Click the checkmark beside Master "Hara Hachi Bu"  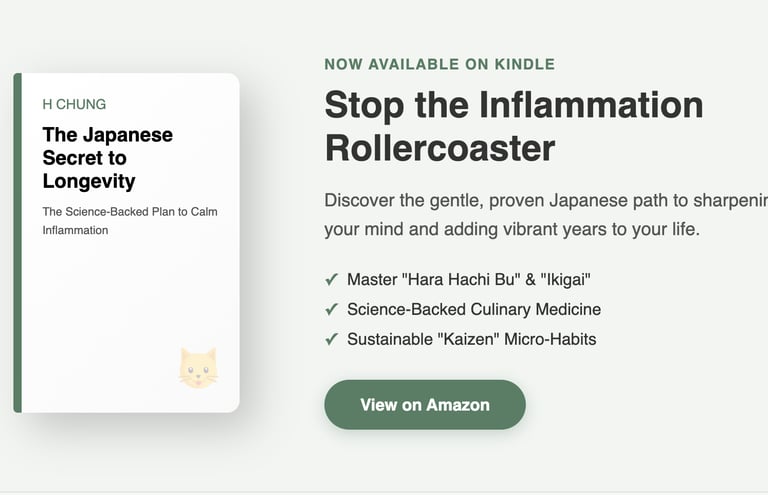(331, 280)
